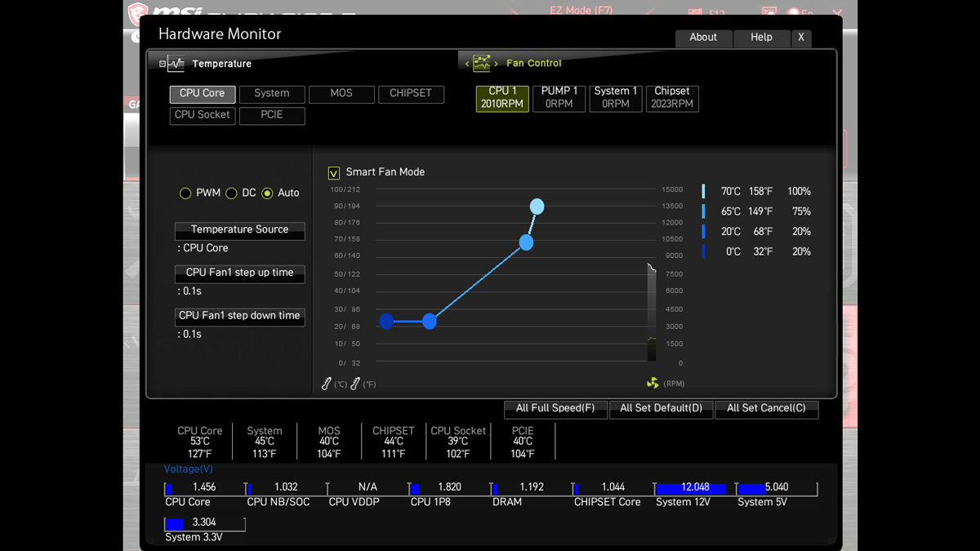
Task: Open the Help menu
Action: click(x=761, y=38)
